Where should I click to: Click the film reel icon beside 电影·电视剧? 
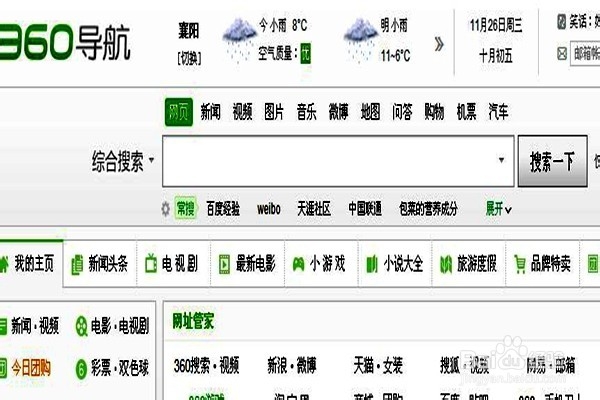point(81,327)
